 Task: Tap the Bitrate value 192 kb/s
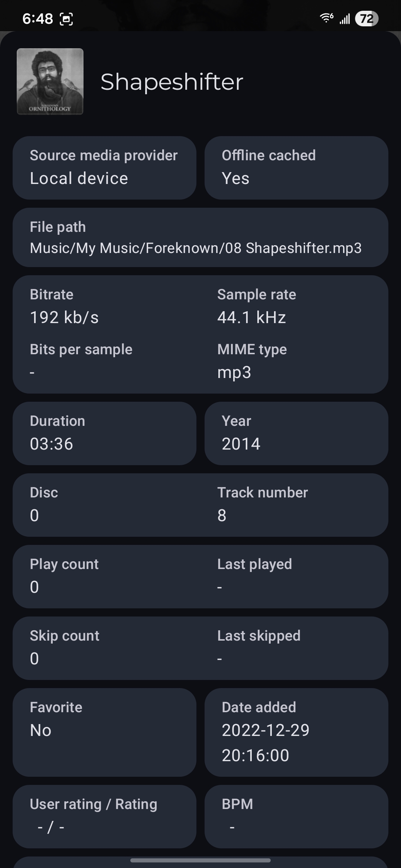[x=64, y=318]
